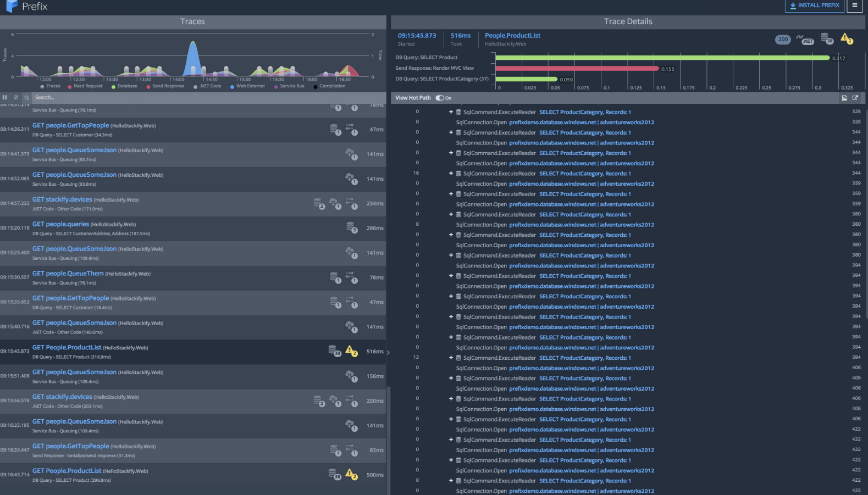
Task: Collapse trace details using panel divider chevron
Action: coord(388,353)
